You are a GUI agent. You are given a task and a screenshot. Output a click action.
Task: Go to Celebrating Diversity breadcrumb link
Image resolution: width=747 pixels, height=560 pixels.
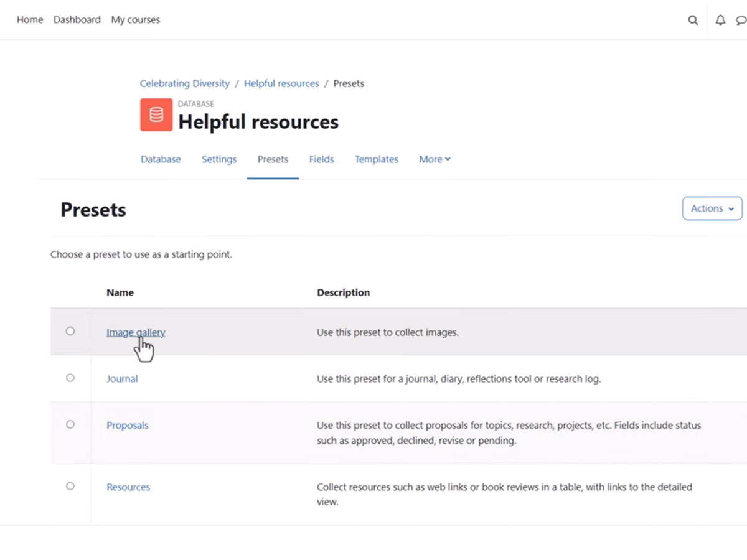(x=184, y=83)
